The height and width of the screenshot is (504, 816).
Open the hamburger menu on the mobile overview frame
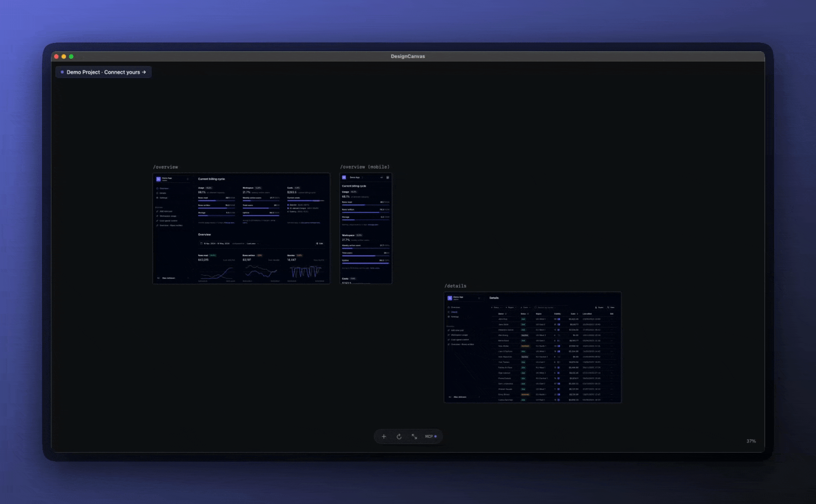tap(387, 177)
